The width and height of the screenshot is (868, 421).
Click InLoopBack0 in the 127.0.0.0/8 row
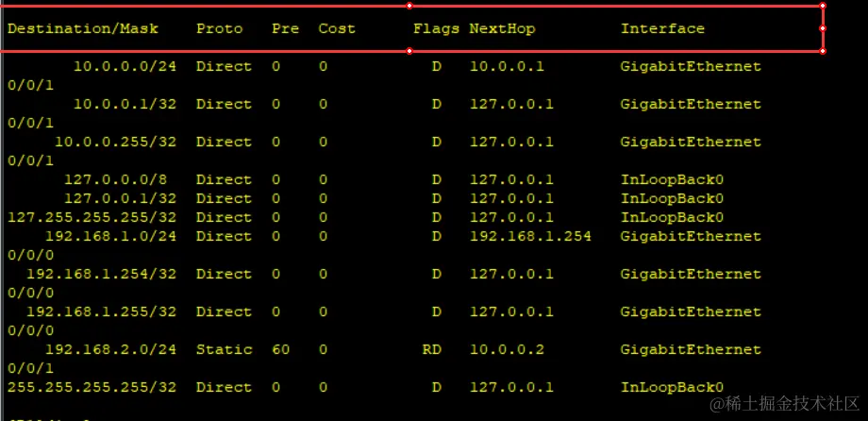click(672, 179)
